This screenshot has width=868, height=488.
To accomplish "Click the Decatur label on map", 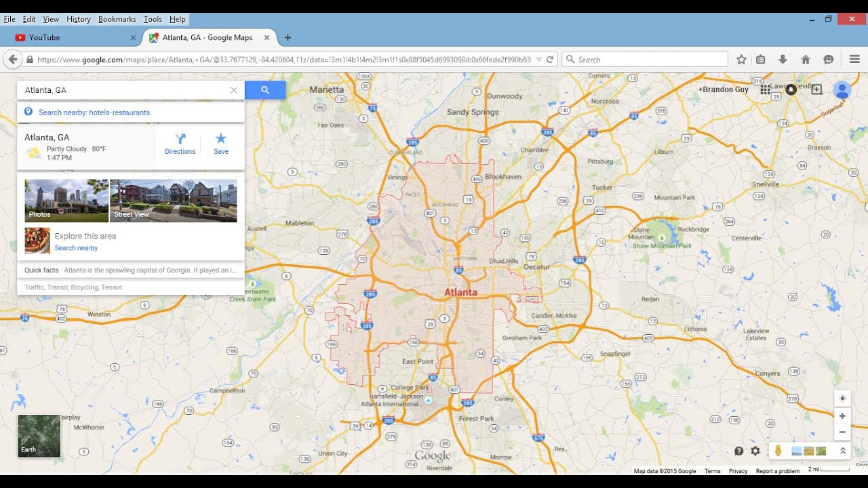I will point(537,267).
